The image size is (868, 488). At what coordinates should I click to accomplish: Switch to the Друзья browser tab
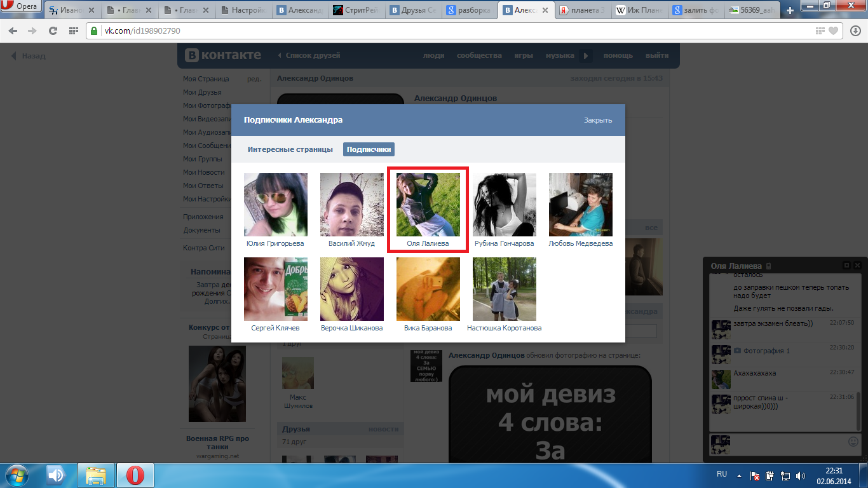(413, 11)
